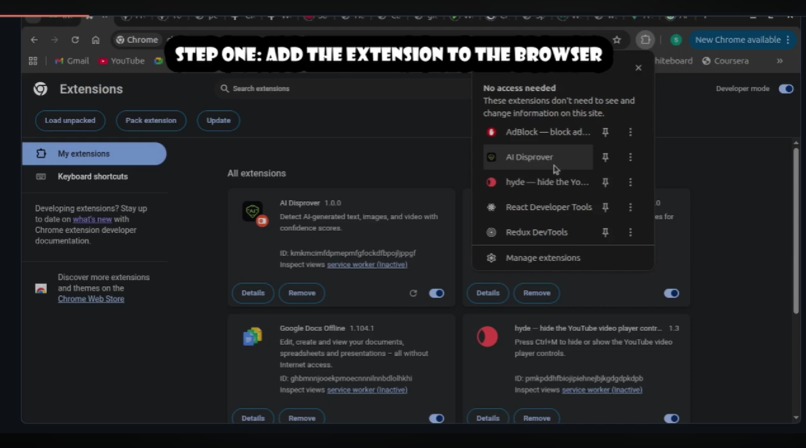Reload AI Disprover extension icon
The image size is (806, 448).
point(413,293)
